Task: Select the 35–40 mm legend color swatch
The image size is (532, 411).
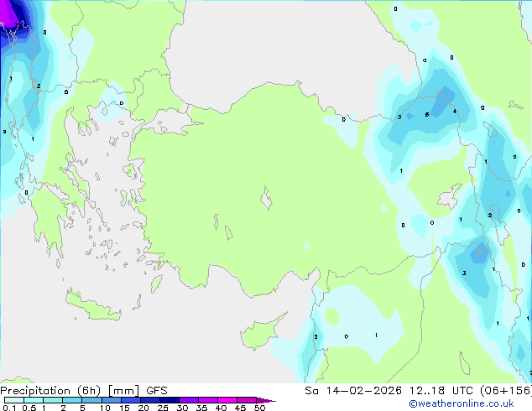Action: click(x=208, y=400)
